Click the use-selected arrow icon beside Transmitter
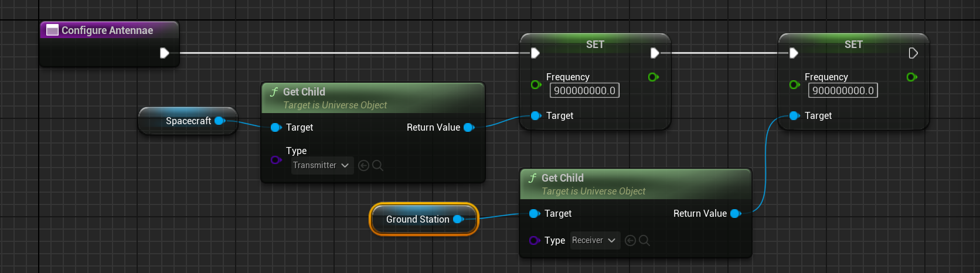 [363, 166]
